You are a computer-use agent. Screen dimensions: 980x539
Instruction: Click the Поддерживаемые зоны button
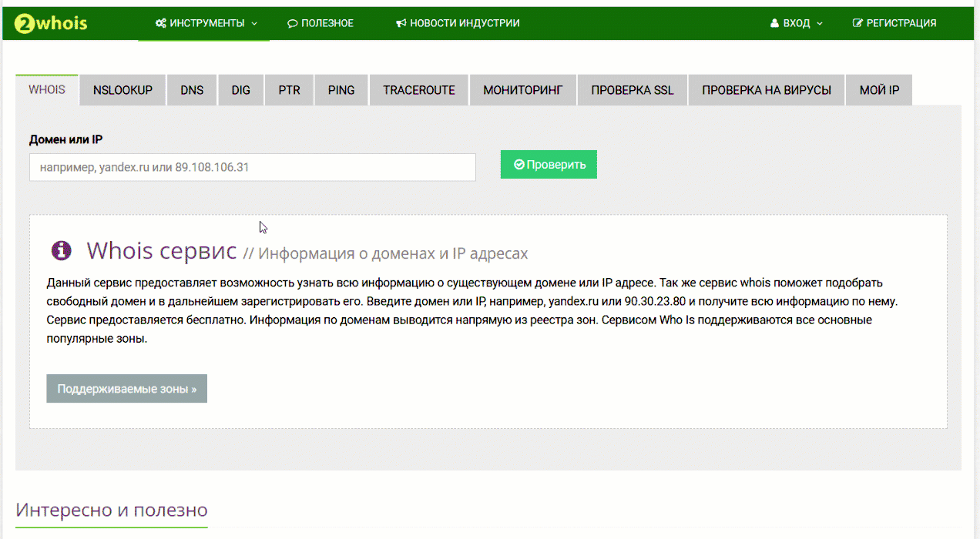click(x=126, y=389)
